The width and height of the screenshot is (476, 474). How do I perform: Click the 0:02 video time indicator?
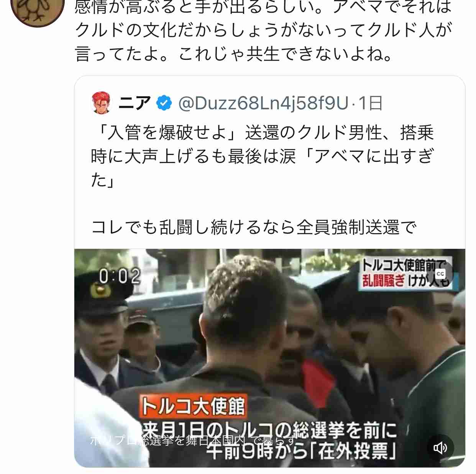[120, 276]
